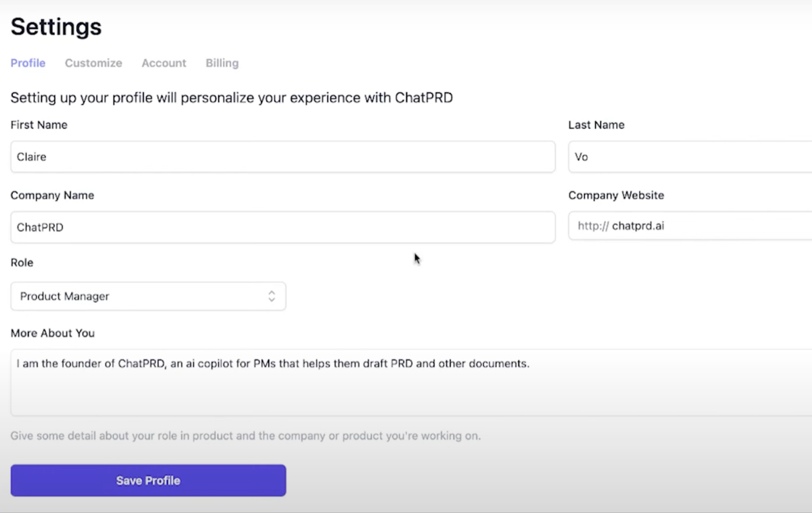Open the Role dropdown showing Product Manager
812x513 pixels.
pos(148,296)
